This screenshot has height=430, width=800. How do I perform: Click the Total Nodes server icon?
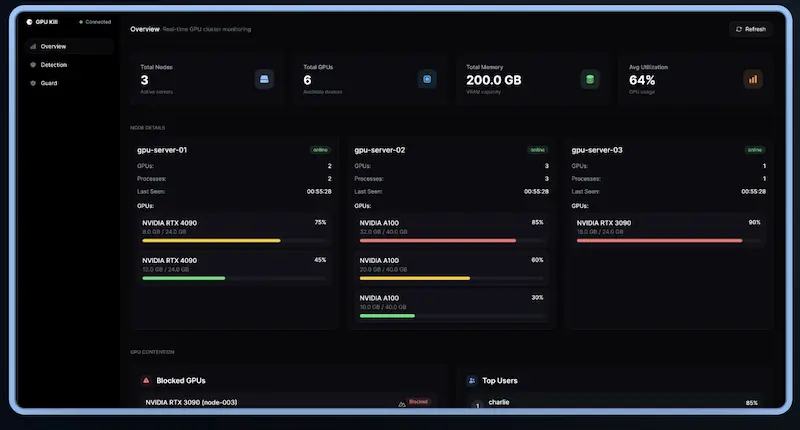click(264, 79)
